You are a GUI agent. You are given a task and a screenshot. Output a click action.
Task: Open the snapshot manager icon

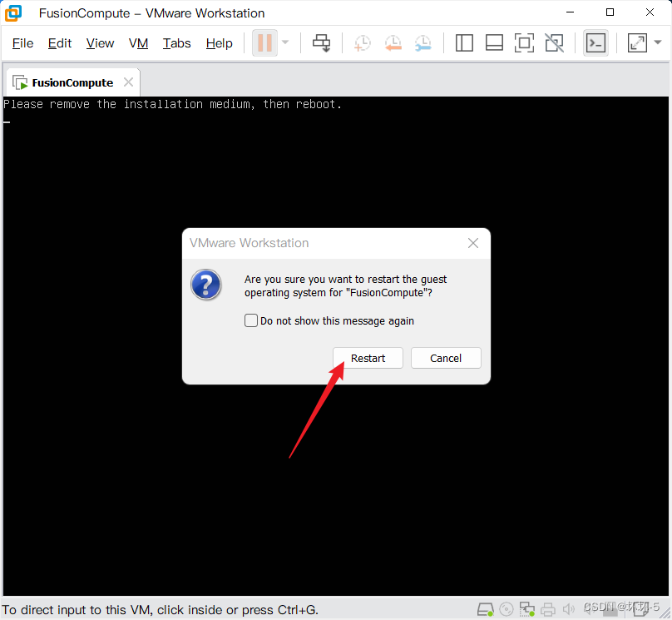click(x=423, y=43)
